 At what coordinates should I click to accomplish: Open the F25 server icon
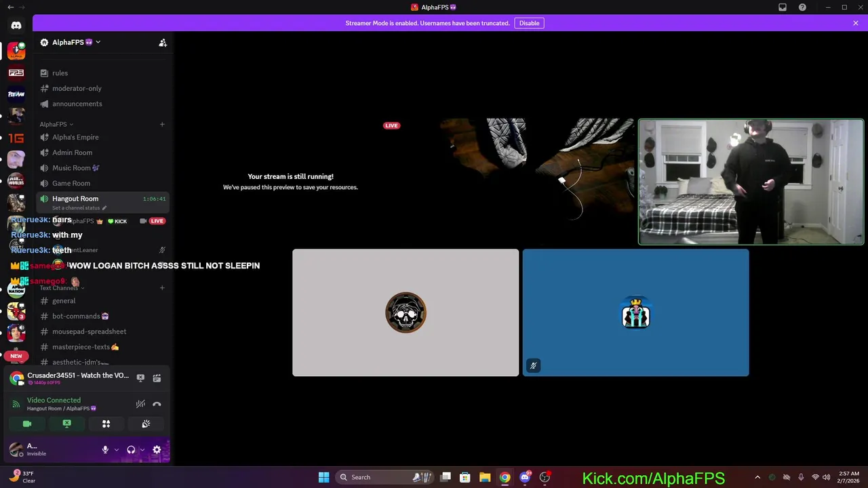(x=16, y=73)
